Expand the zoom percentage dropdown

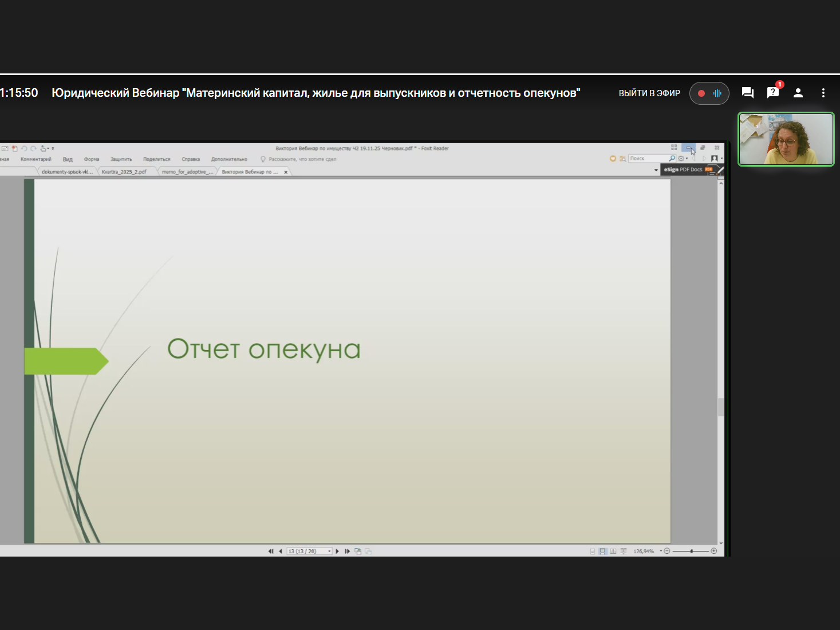click(660, 551)
